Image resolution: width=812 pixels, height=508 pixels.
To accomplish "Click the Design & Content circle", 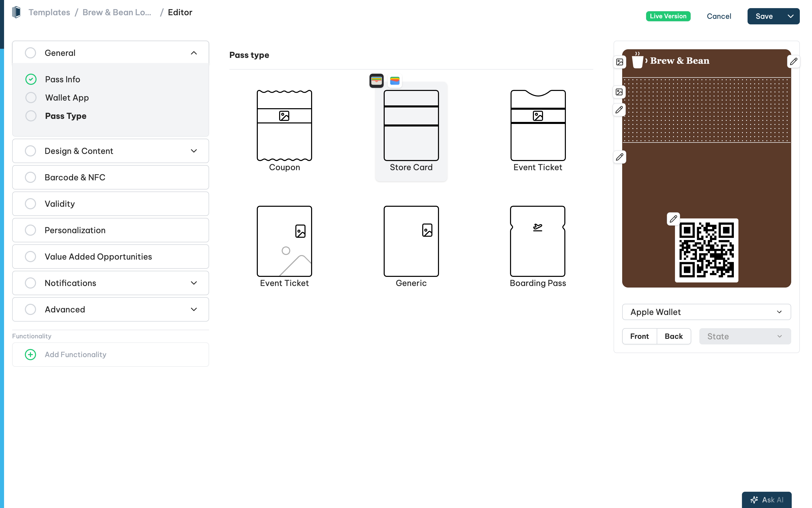I will click(30, 151).
